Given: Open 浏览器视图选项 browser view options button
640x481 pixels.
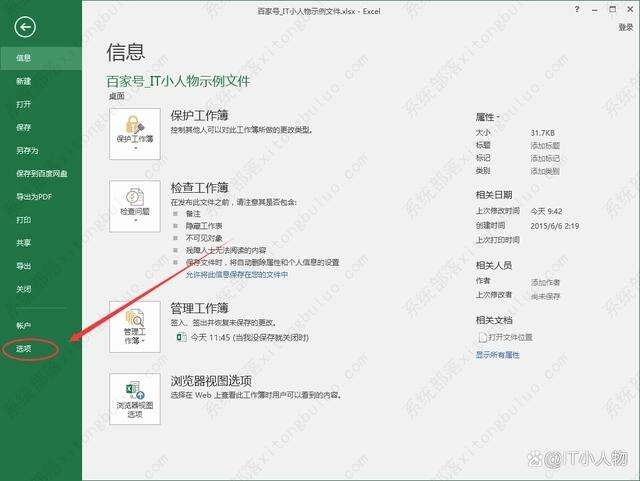Looking at the screenshot, I should click(x=135, y=399).
